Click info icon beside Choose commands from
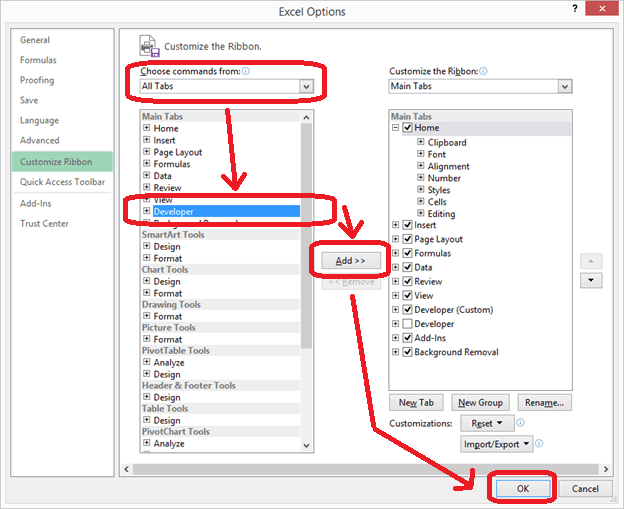Image resolution: width=624 pixels, height=509 pixels. tap(246, 71)
